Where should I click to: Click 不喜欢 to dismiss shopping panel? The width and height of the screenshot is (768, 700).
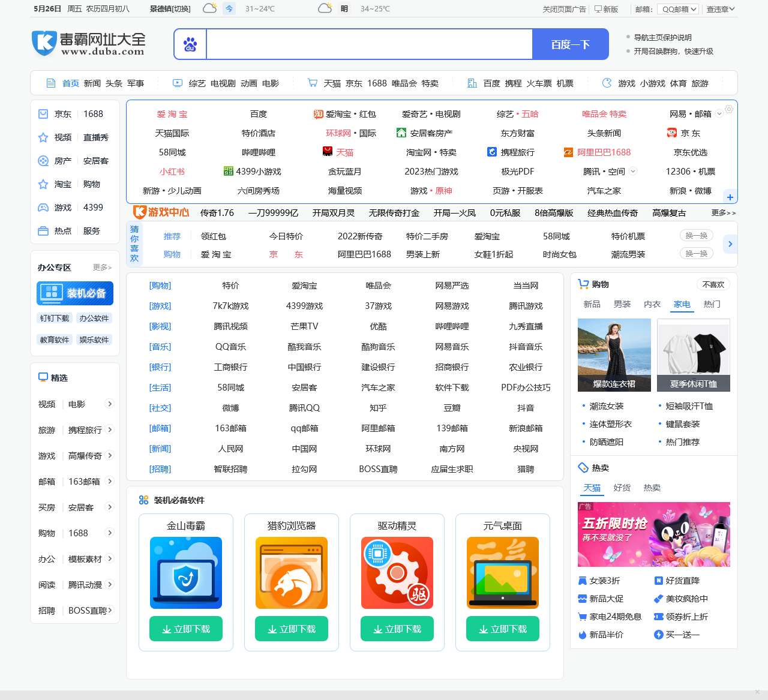(713, 284)
